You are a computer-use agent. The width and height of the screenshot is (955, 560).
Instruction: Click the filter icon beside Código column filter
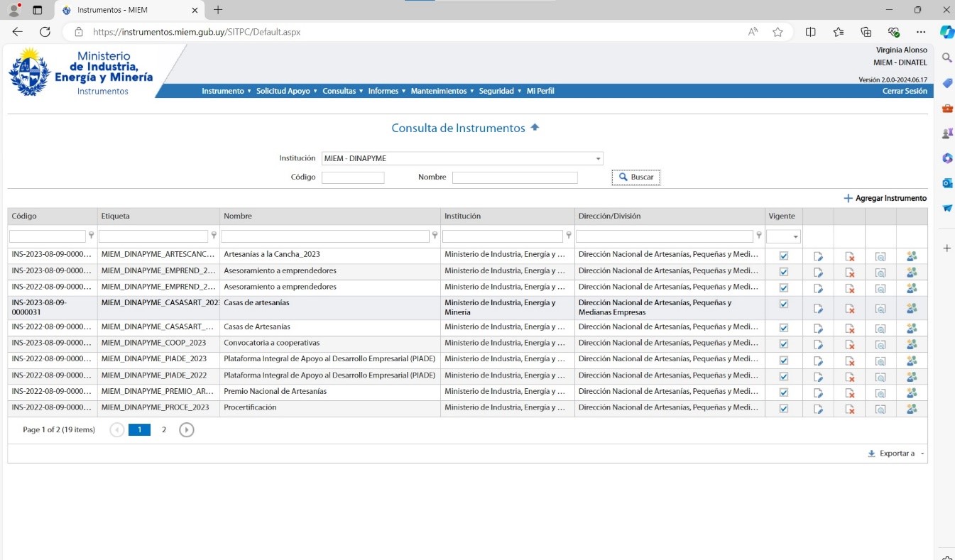pyautogui.click(x=91, y=236)
